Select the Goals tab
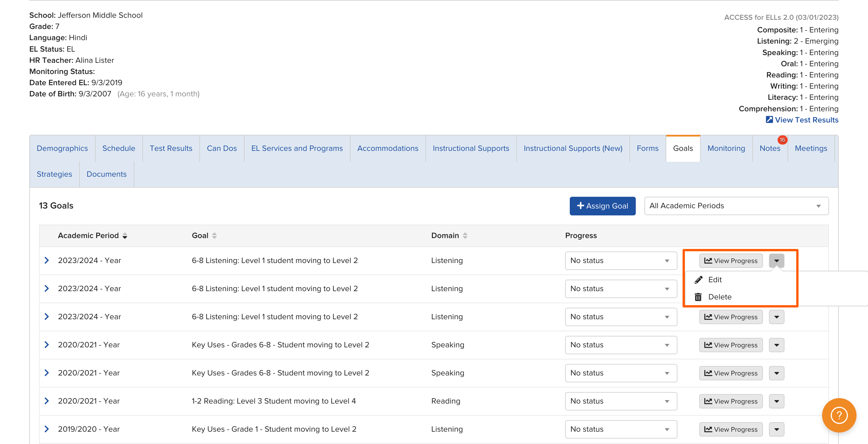Image resolution: width=868 pixels, height=444 pixels. [683, 149]
